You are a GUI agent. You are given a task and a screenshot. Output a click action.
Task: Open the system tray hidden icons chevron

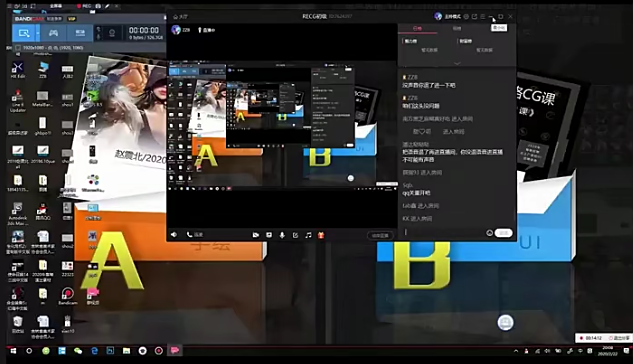[516, 351]
